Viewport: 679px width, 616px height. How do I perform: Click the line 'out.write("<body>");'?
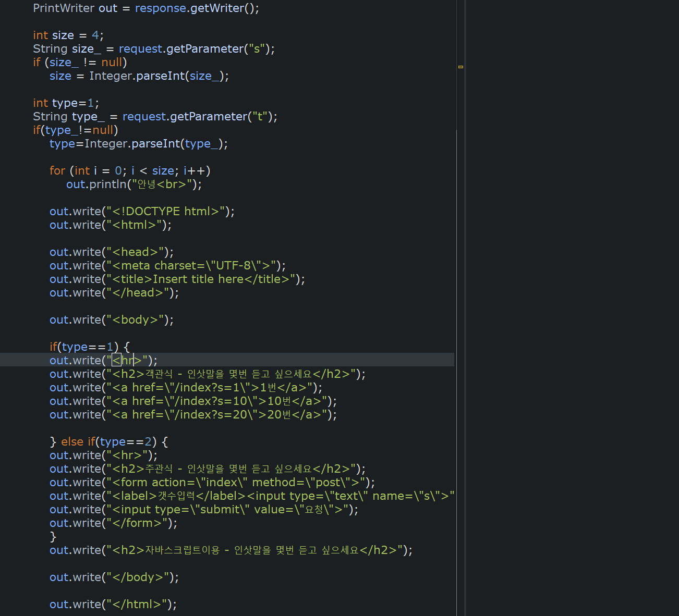pyautogui.click(x=112, y=320)
